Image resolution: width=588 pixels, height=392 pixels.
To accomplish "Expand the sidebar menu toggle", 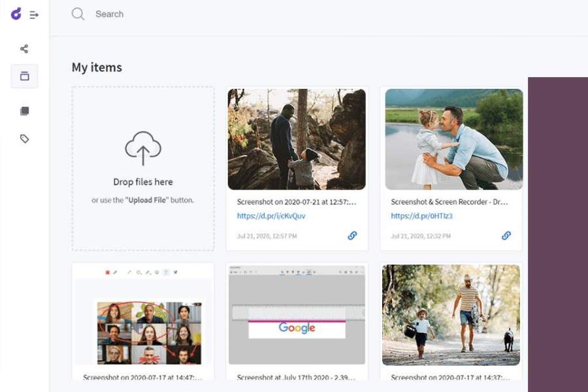I will point(34,15).
